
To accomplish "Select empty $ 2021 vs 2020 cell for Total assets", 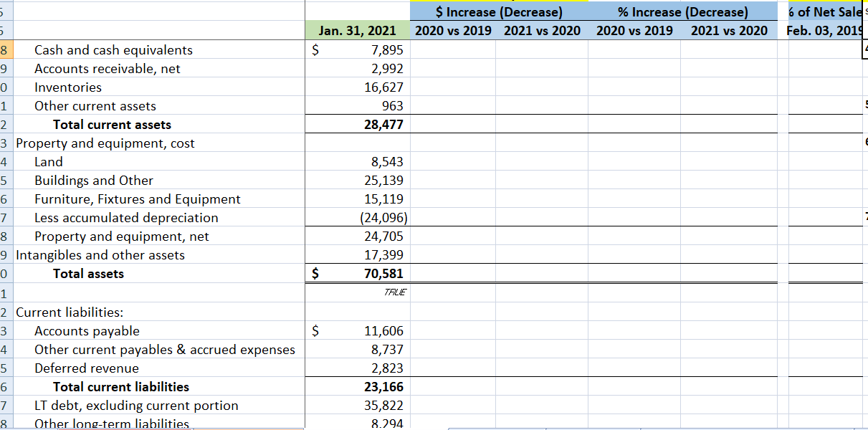I will click(x=542, y=273).
